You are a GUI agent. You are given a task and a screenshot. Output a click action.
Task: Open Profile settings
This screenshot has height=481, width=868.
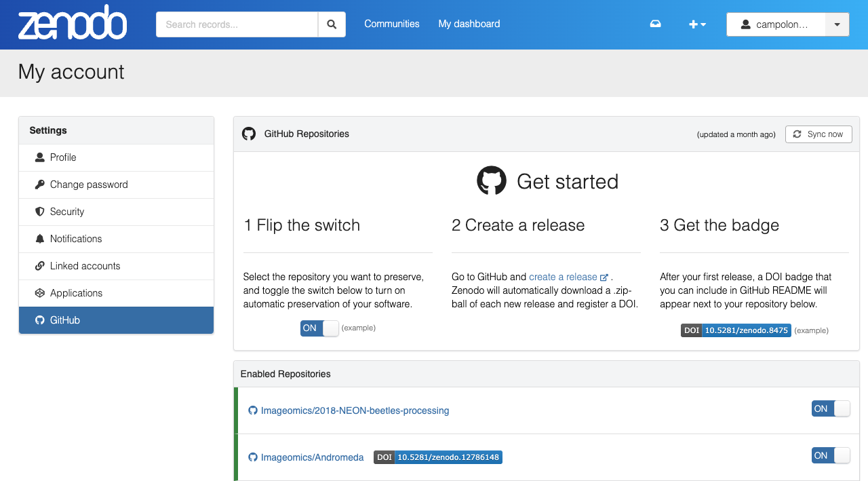click(x=116, y=157)
